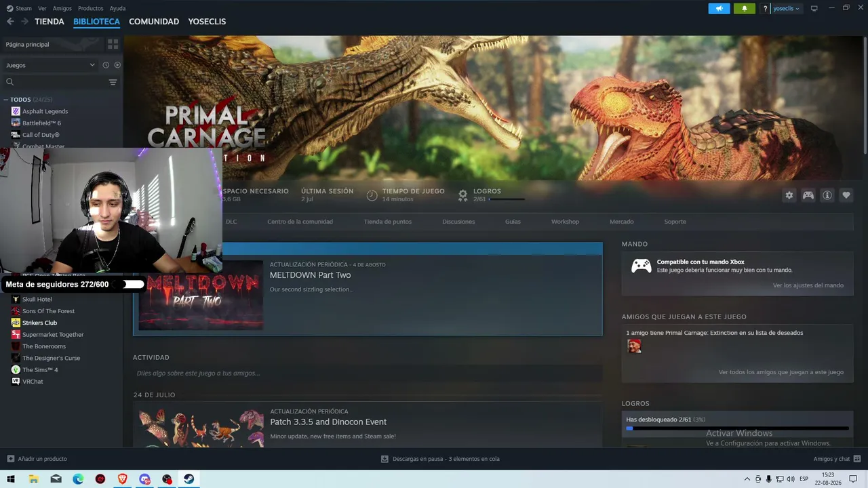868x488 pixels.
Task: Open the Soporte tab
Action: pyautogui.click(x=675, y=222)
